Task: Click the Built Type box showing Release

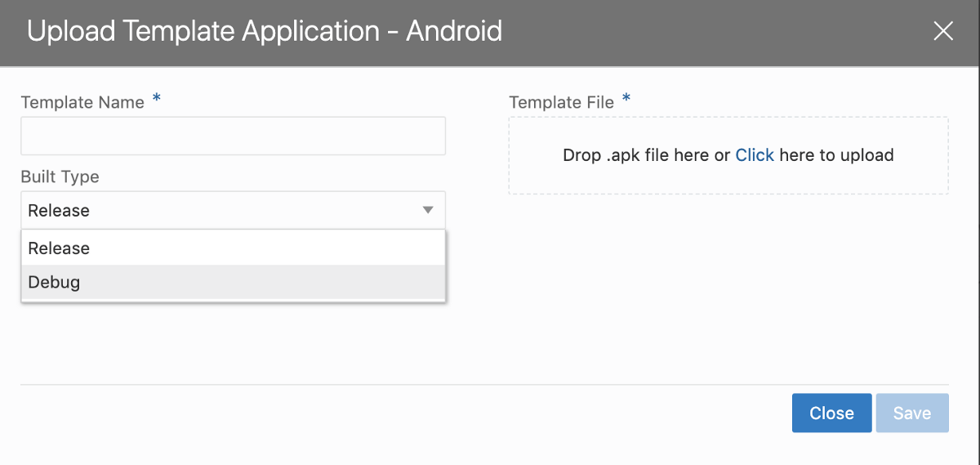Action: (x=220, y=211)
